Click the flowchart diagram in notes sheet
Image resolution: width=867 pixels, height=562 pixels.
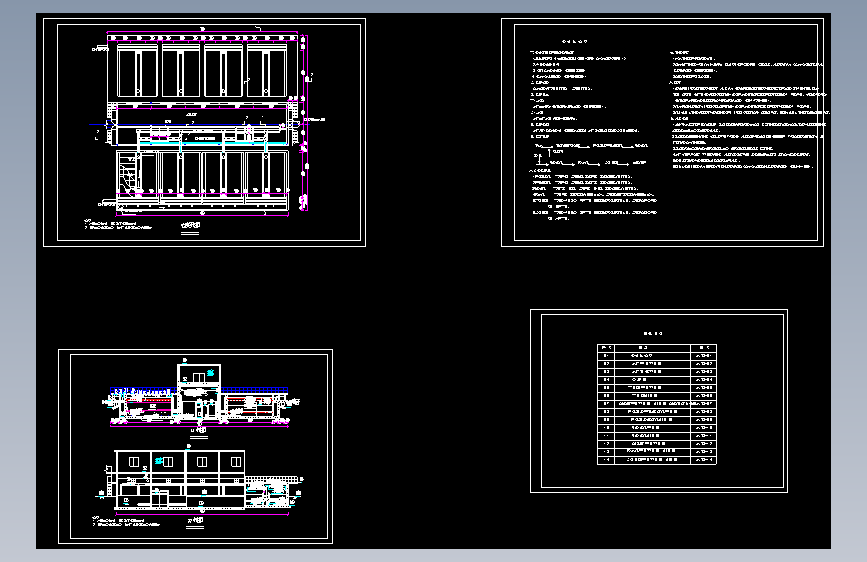pyautogui.click(x=590, y=155)
